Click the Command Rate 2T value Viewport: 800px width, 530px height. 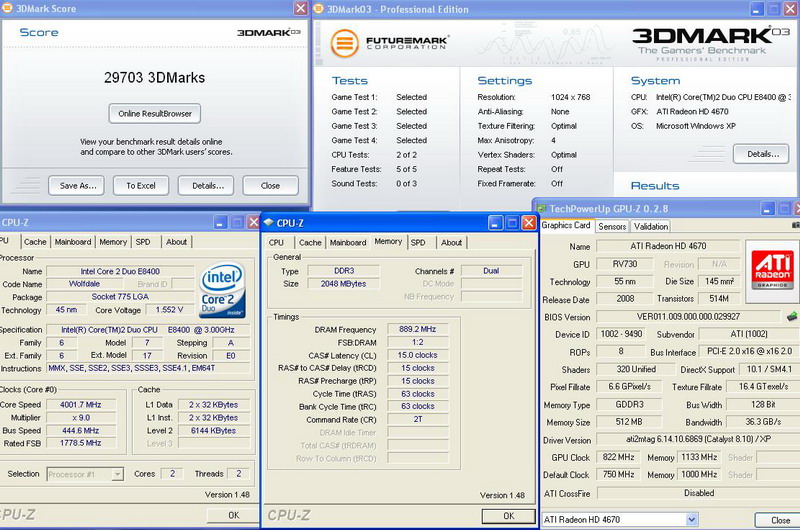418,419
